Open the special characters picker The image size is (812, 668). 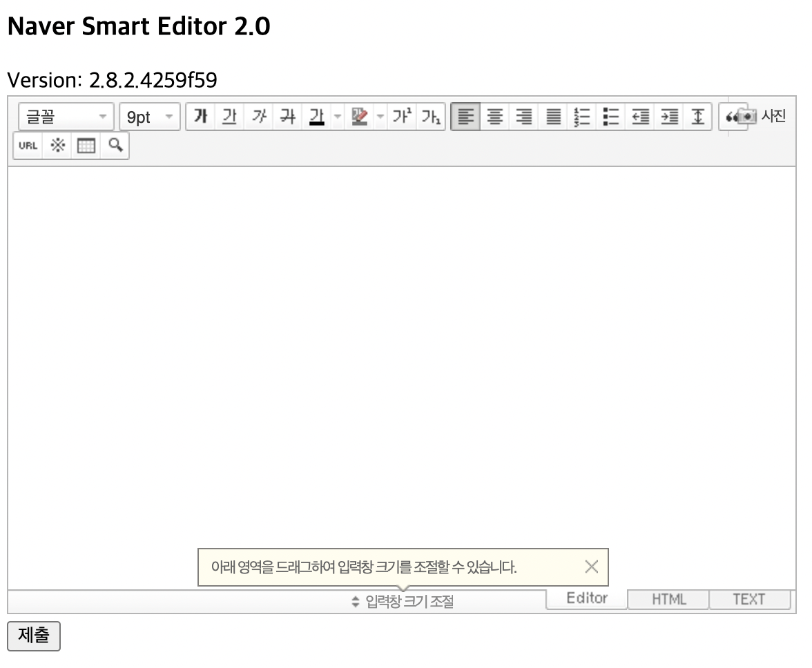point(57,146)
